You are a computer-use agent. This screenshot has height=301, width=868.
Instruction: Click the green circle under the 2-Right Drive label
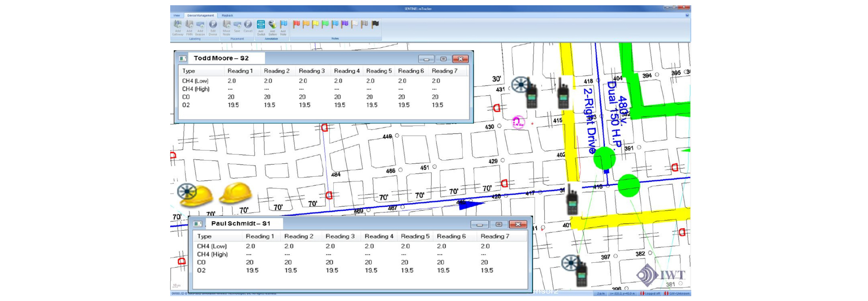click(604, 158)
